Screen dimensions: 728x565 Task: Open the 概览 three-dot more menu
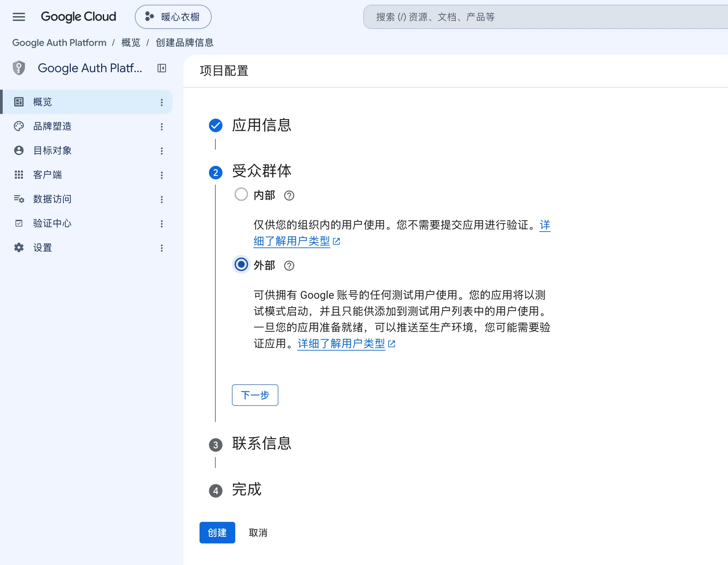coord(162,102)
